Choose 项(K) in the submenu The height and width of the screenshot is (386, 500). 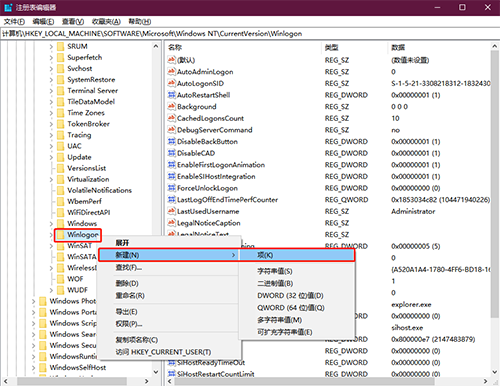[x=298, y=255]
